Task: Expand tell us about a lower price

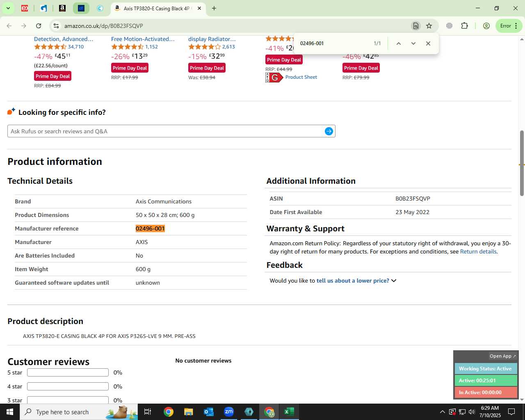Action: [356, 281]
